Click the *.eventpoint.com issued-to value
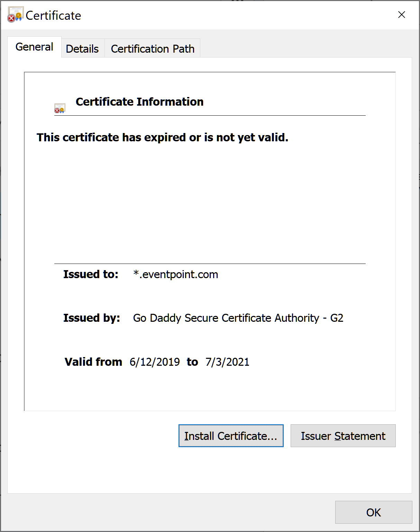The height and width of the screenshot is (532, 420). pyautogui.click(x=176, y=274)
